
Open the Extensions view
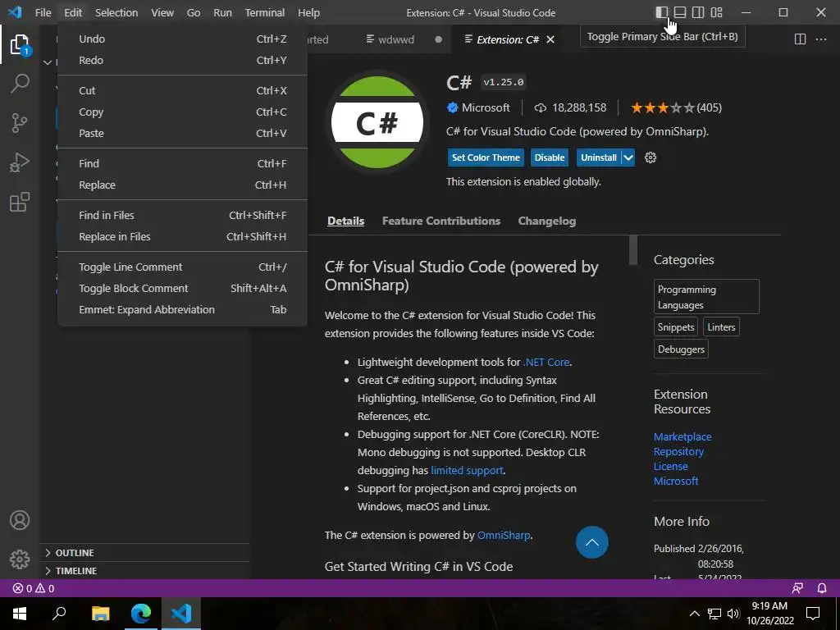[x=20, y=202]
